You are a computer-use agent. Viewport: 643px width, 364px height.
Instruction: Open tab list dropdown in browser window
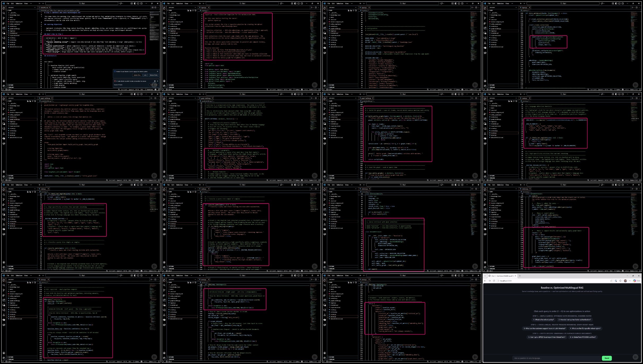[x=485, y=276]
